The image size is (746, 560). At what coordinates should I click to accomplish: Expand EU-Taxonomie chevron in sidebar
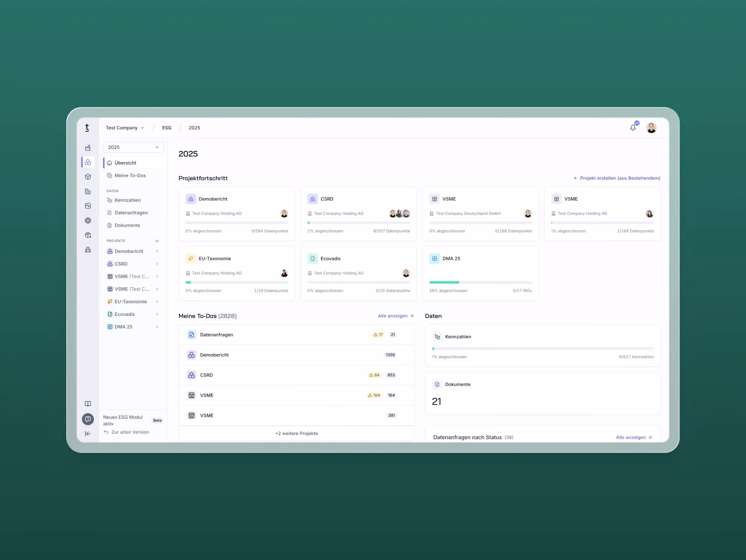pyautogui.click(x=157, y=302)
